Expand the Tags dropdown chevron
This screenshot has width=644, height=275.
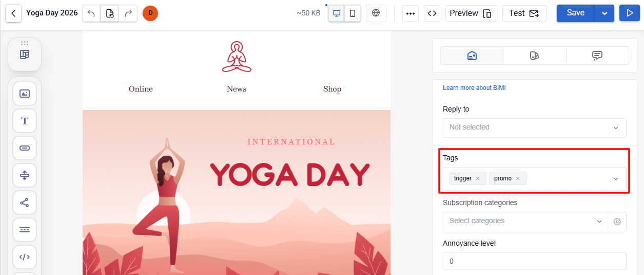pos(616,179)
